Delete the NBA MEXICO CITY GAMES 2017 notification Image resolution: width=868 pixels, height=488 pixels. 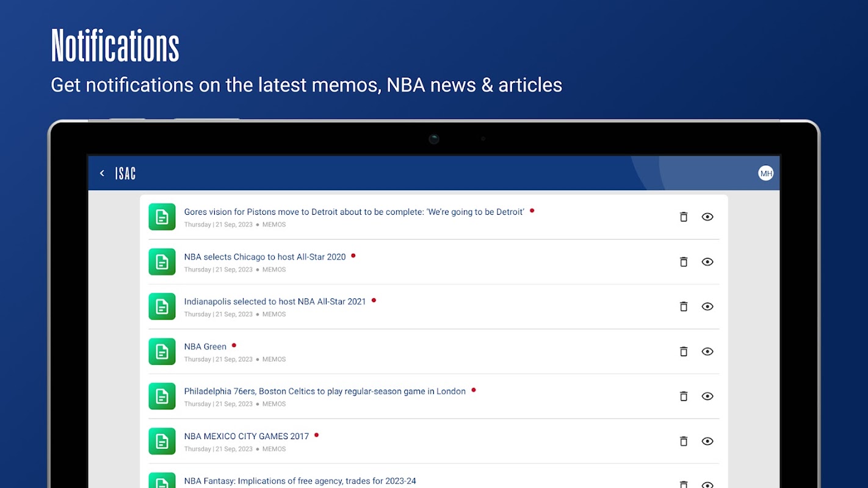point(684,441)
